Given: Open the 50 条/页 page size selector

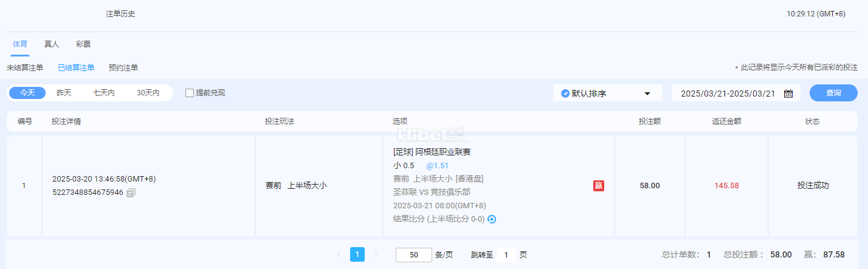Looking at the screenshot, I should 413,255.
